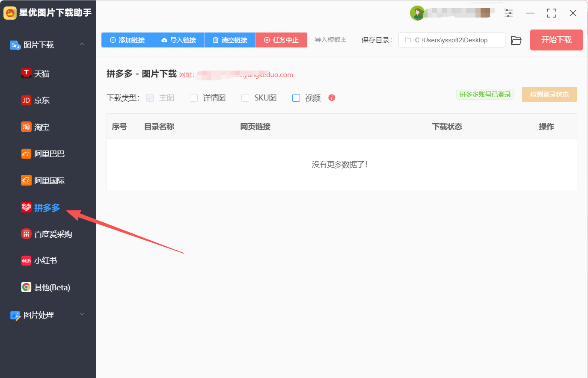This screenshot has height=378, width=588.
Task: Click 导入链接 button
Action: coord(178,40)
